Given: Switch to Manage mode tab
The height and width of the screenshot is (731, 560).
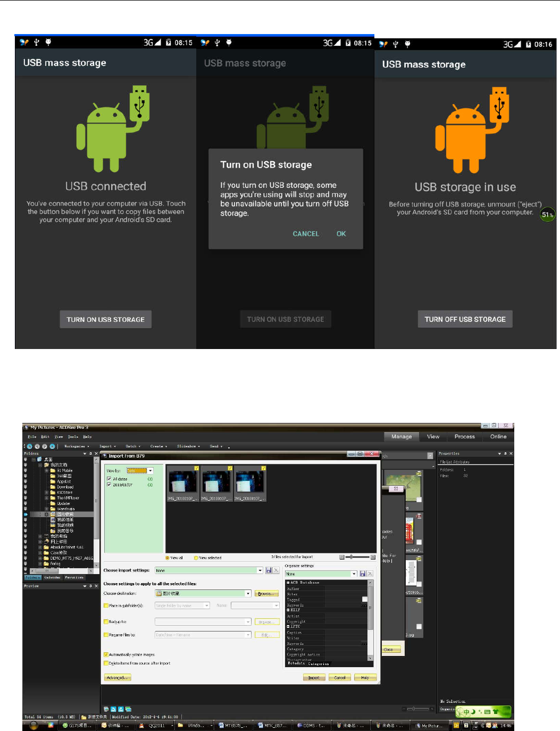Looking at the screenshot, I should (402, 437).
